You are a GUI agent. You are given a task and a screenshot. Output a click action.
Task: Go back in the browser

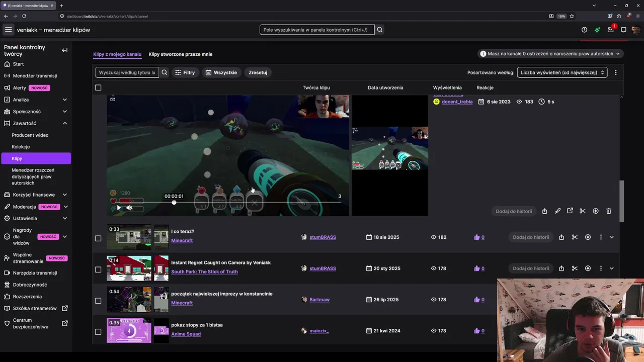click(6, 16)
